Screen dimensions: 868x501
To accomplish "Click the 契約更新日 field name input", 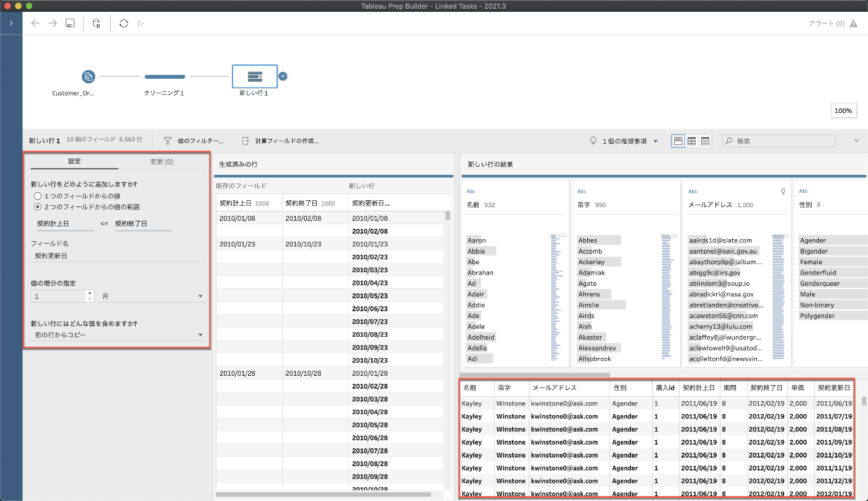I will point(118,255).
